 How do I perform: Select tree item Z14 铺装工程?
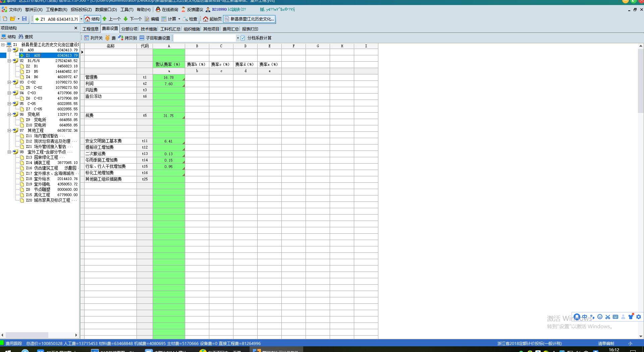(49, 163)
